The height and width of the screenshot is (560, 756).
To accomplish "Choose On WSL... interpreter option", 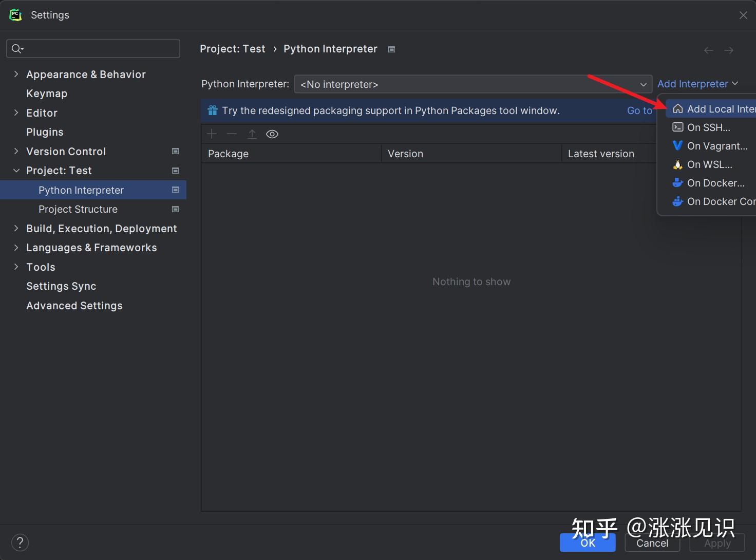I will [x=711, y=164].
